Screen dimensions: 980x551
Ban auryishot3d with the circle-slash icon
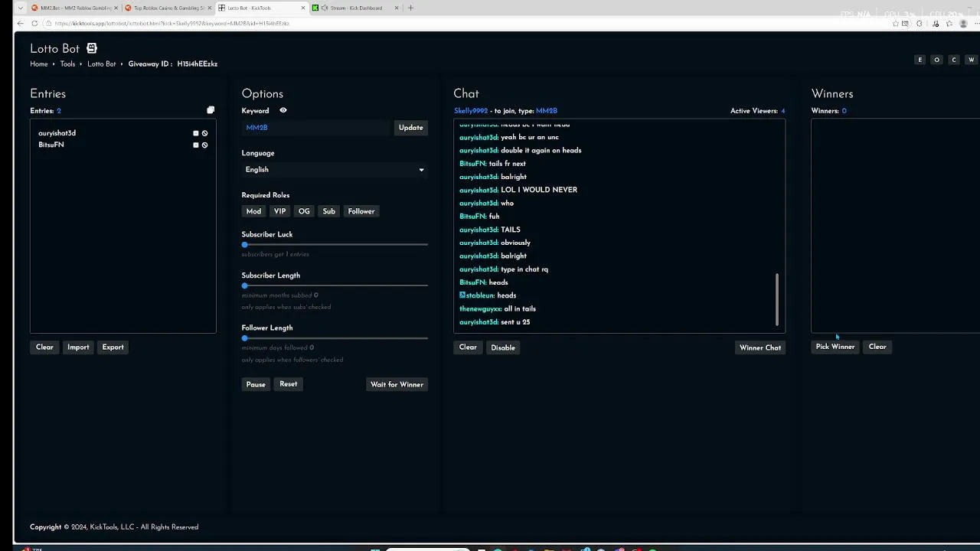tap(204, 133)
